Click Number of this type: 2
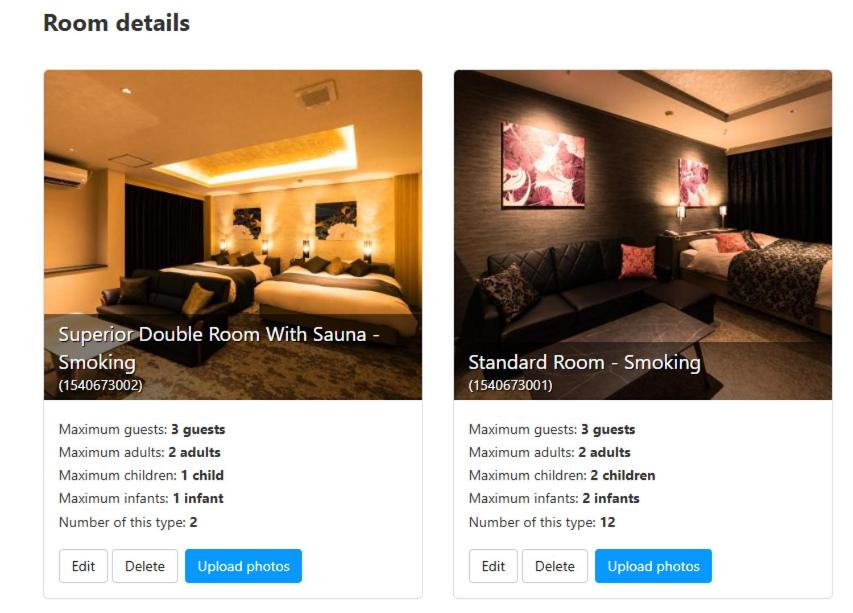The height and width of the screenshot is (613, 853). (x=128, y=522)
